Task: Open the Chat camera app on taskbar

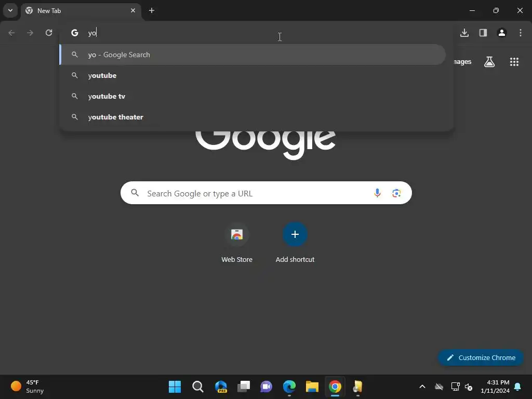Action: [x=267, y=387]
